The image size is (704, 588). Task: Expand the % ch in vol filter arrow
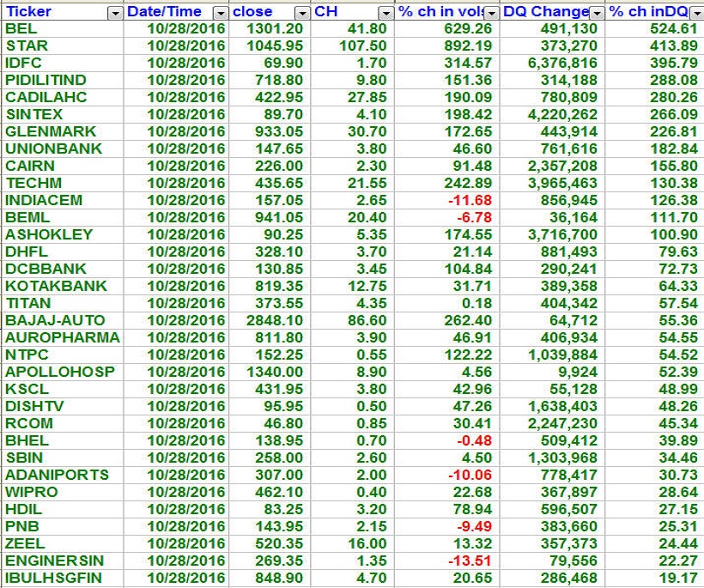(x=491, y=13)
